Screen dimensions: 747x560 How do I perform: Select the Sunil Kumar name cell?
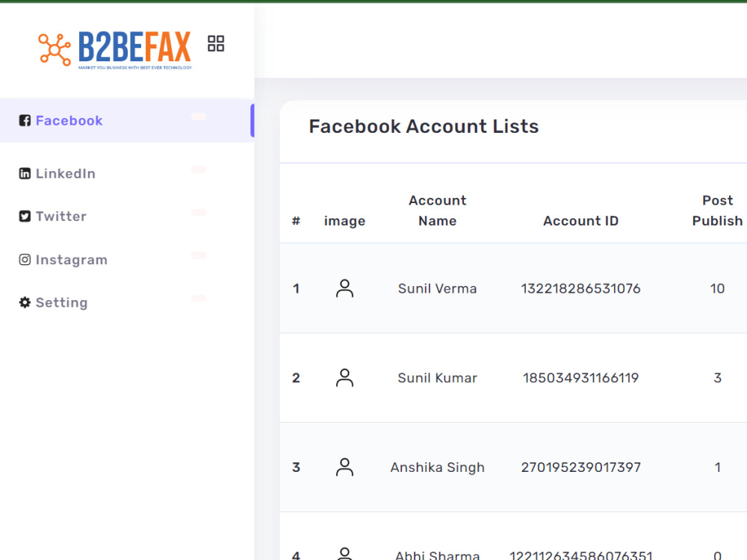[x=437, y=378]
